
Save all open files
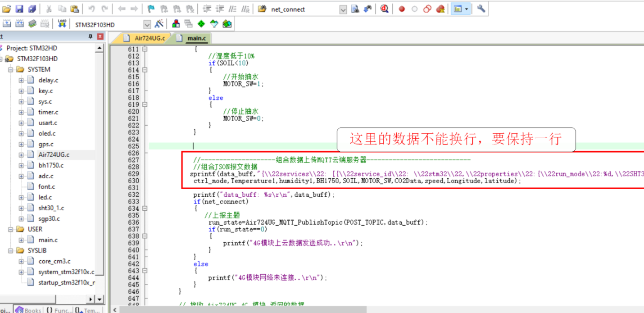(x=32, y=9)
